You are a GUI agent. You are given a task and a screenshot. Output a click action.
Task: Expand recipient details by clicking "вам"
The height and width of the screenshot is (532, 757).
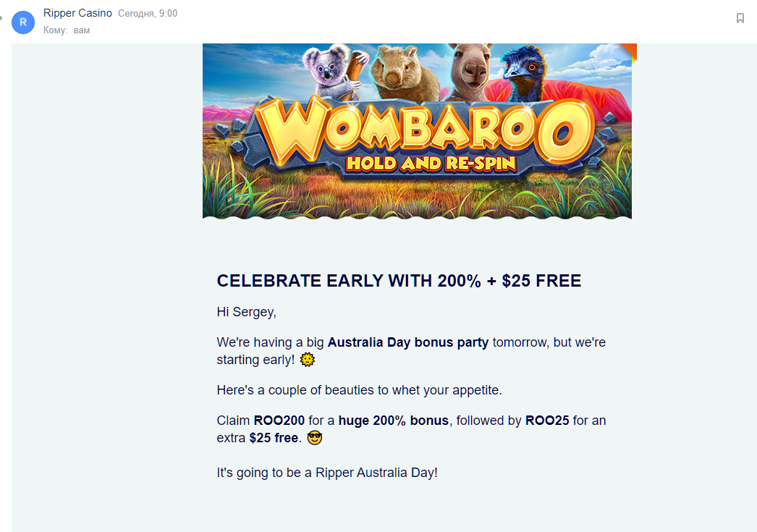82,30
